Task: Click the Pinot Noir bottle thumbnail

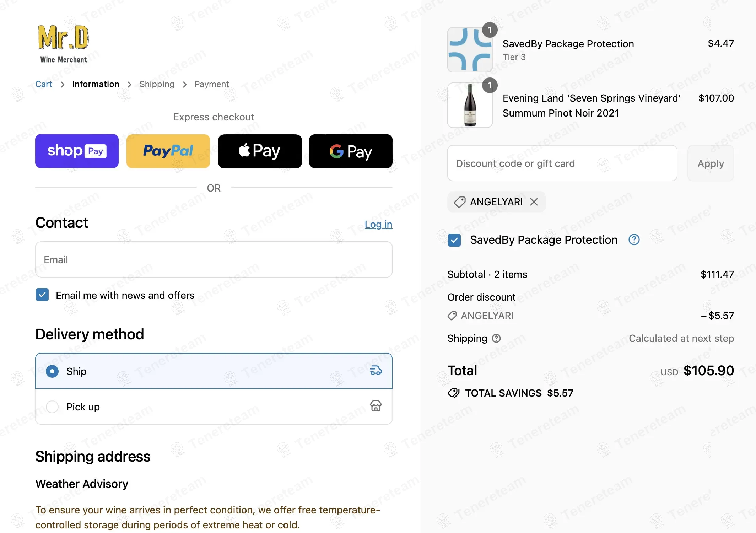Action: [x=470, y=106]
